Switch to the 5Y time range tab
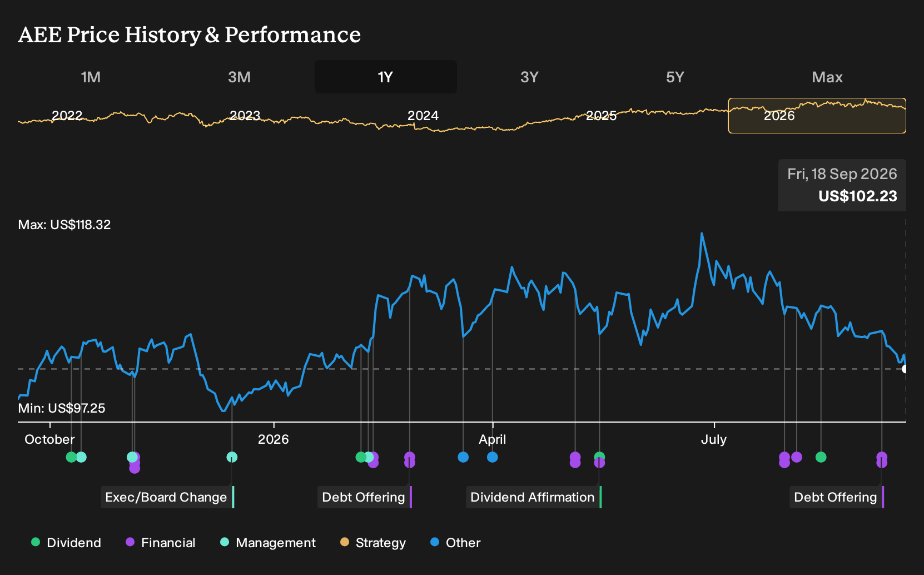Image resolution: width=924 pixels, height=575 pixels. pyautogui.click(x=675, y=77)
